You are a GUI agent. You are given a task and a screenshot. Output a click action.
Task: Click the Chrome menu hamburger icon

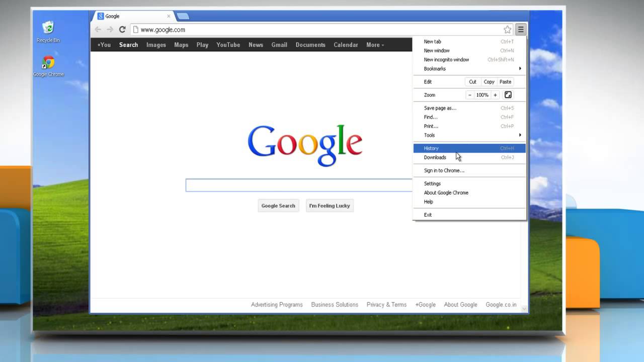click(521, 30)
